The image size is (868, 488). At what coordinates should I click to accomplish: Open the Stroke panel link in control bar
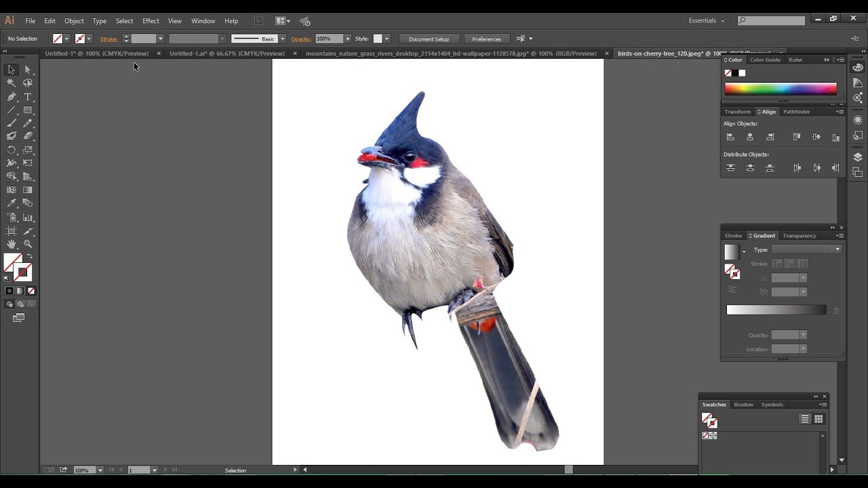click(x=108, y=39)
